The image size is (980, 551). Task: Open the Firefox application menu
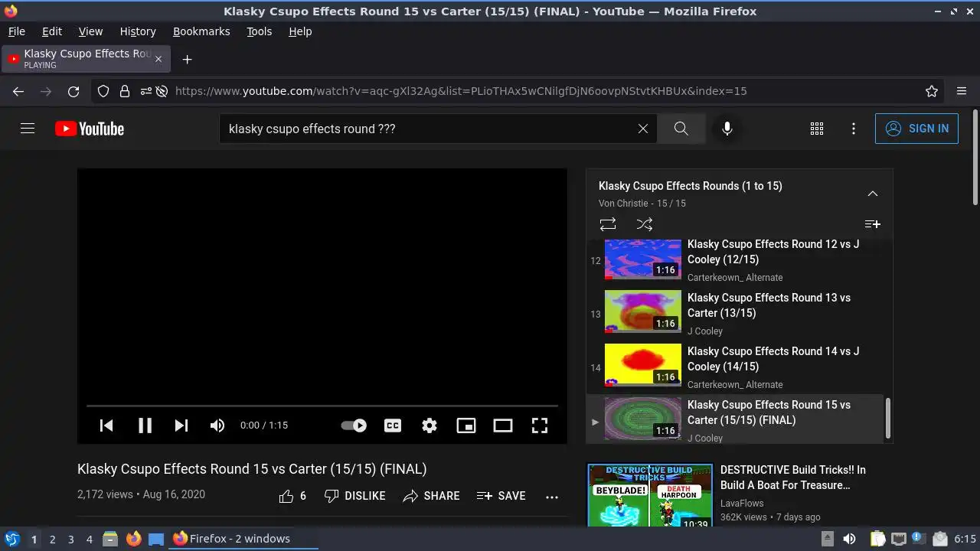click(962, 91)
